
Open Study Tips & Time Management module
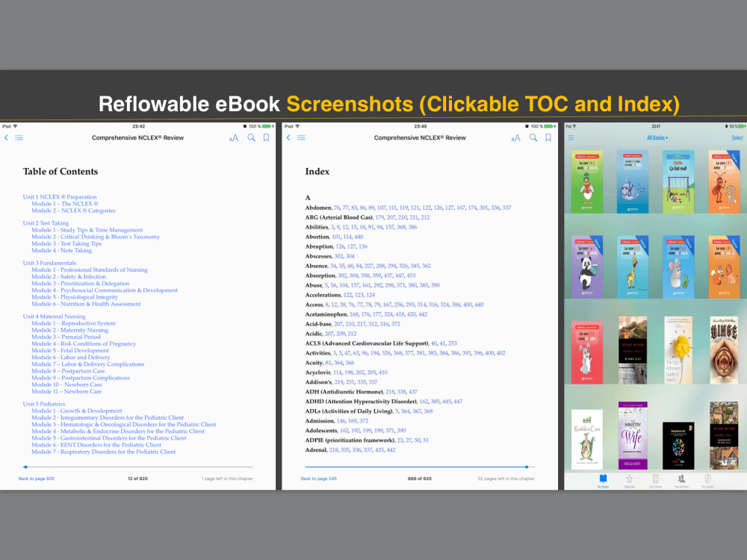pos(87,229)
